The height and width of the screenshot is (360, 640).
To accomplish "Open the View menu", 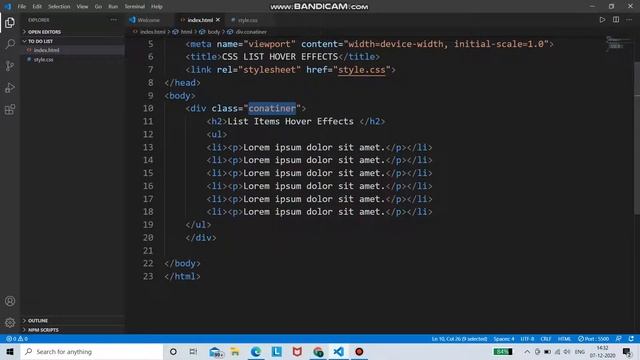I will (x=82, y=6).
